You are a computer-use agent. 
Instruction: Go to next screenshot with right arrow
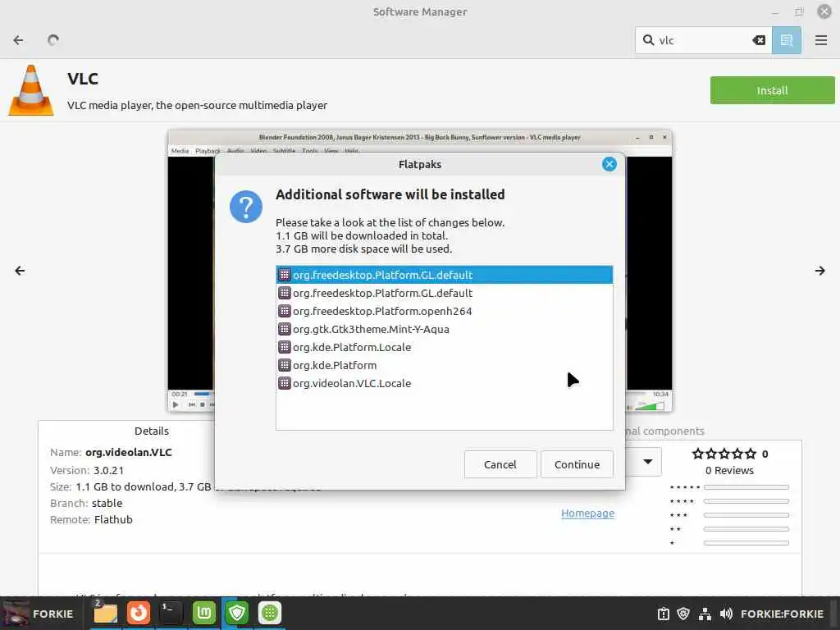tap(819, 271)
